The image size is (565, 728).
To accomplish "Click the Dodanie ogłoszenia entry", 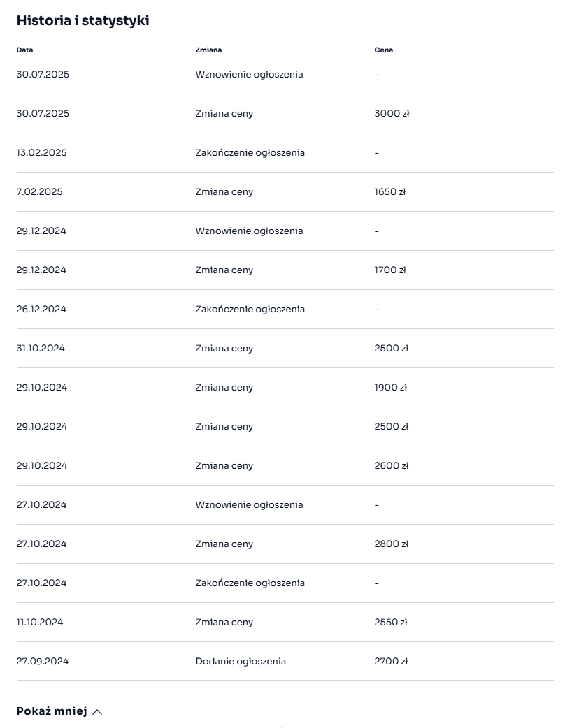I will 241,661.
